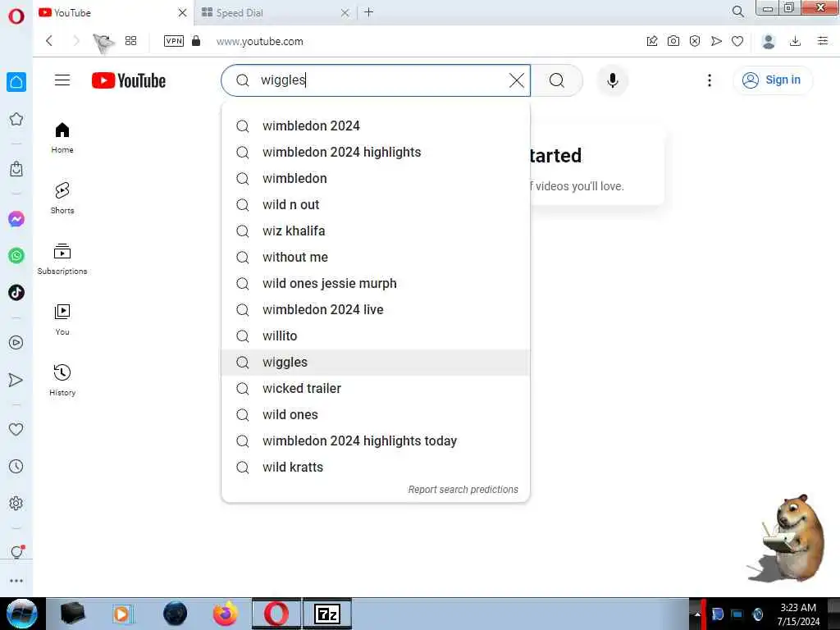The width and height of the screenshot is (840, 630).
Task: Choose the plain "wild ones" suggestion
Action: tap(375, 414)
